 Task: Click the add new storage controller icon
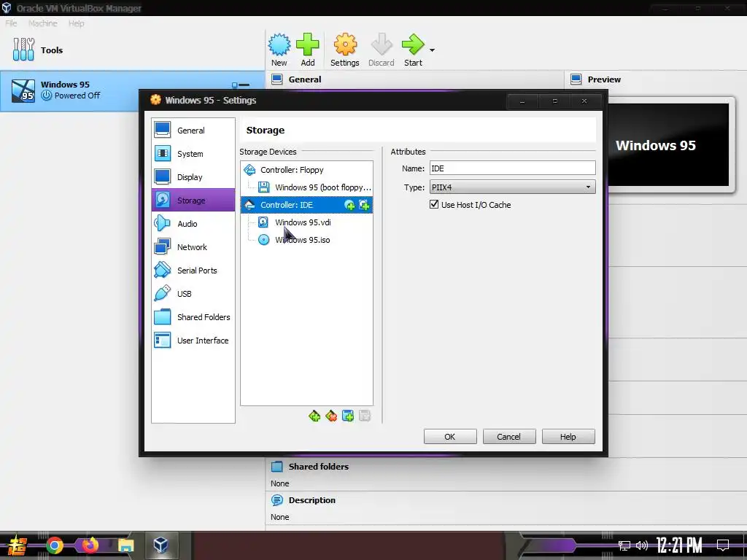[314, 416]
